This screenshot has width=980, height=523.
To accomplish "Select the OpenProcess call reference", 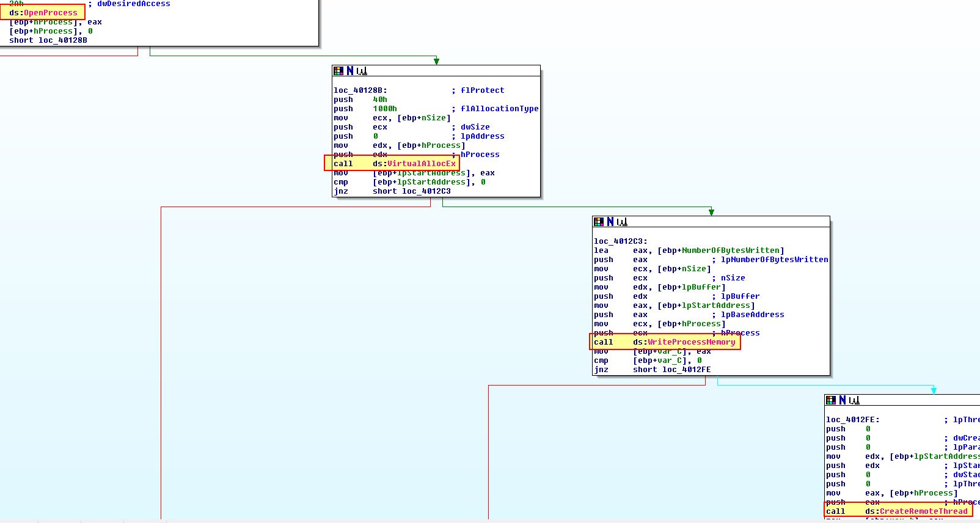I will pos(50,13).
